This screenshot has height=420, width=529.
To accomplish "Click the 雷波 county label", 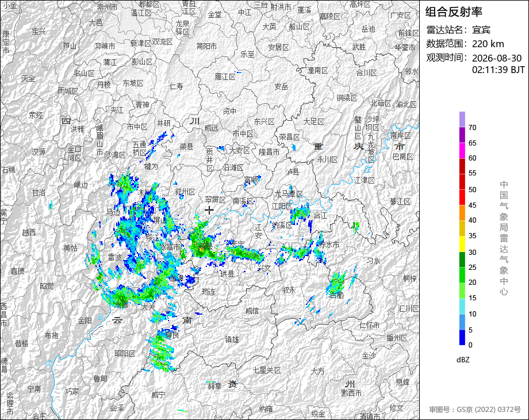I will [114, 257].
